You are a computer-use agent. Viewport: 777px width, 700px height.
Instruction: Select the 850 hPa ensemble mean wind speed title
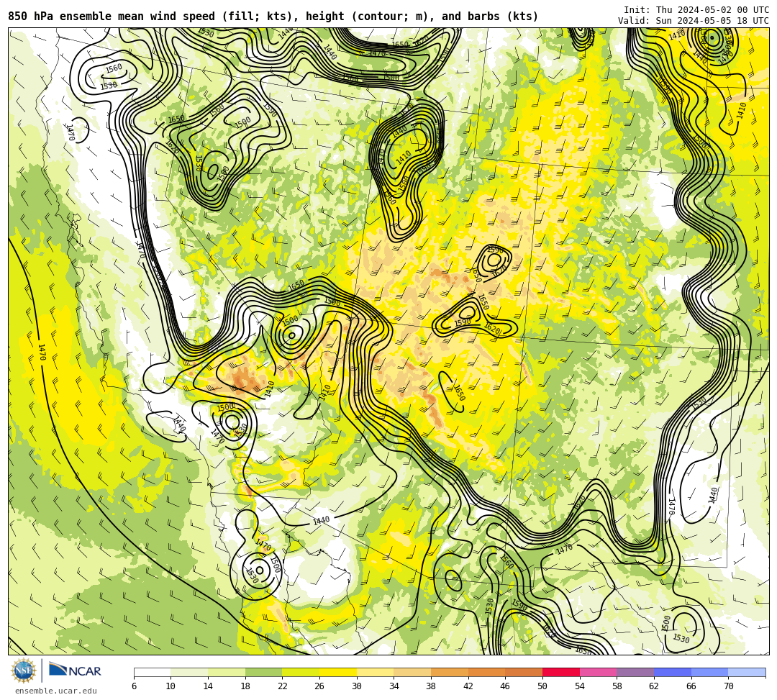(x=273, y=17)
